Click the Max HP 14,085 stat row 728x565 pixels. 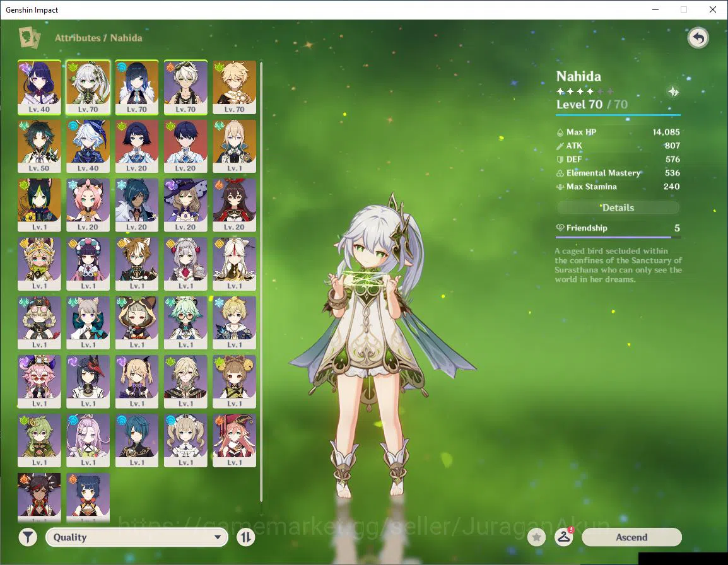pos(618,132)
